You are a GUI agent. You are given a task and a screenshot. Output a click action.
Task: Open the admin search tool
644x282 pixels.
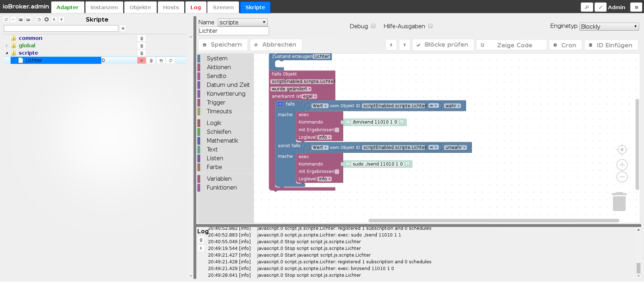pos(587,7)
